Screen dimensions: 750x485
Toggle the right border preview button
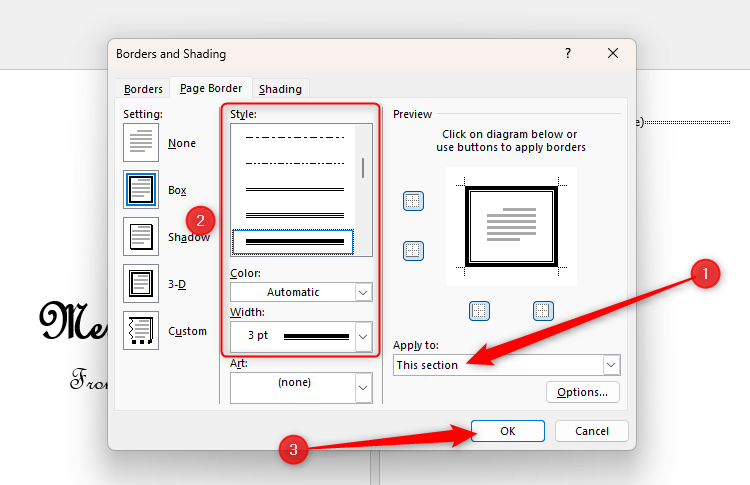click(x=543, y=311)
